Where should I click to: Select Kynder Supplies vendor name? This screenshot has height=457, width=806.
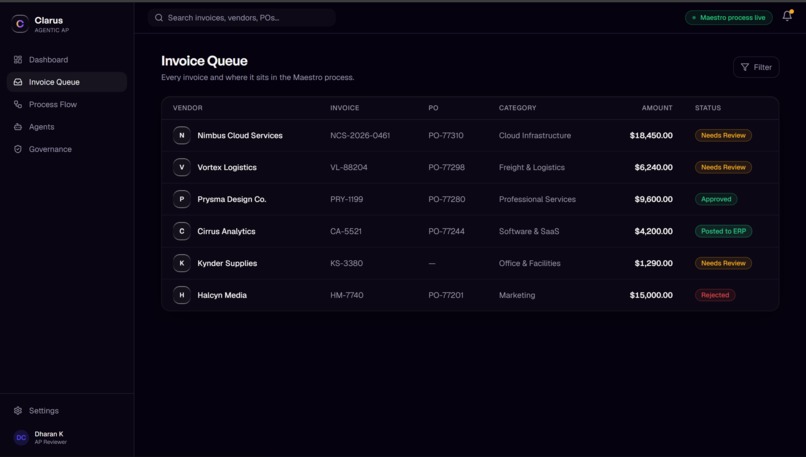pos(227,263)
